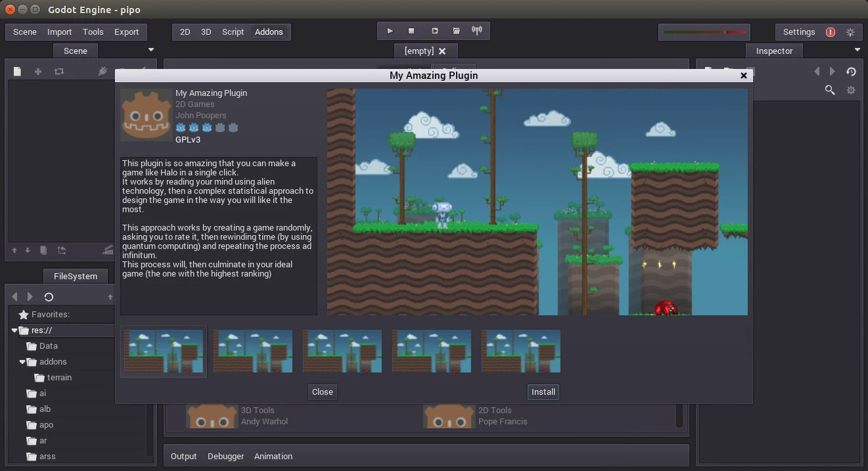
Task: Open the Inspector search tool
Action: 829,90
